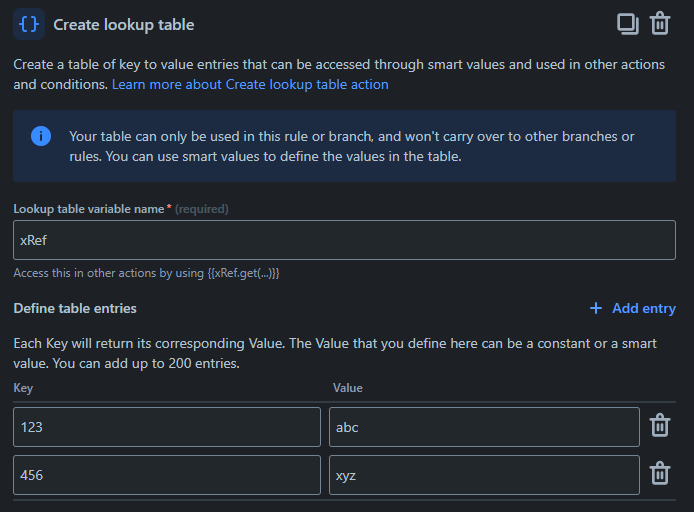Click the info banner message text
This screenshot has width=694, height=512.
tap(352, 146)
